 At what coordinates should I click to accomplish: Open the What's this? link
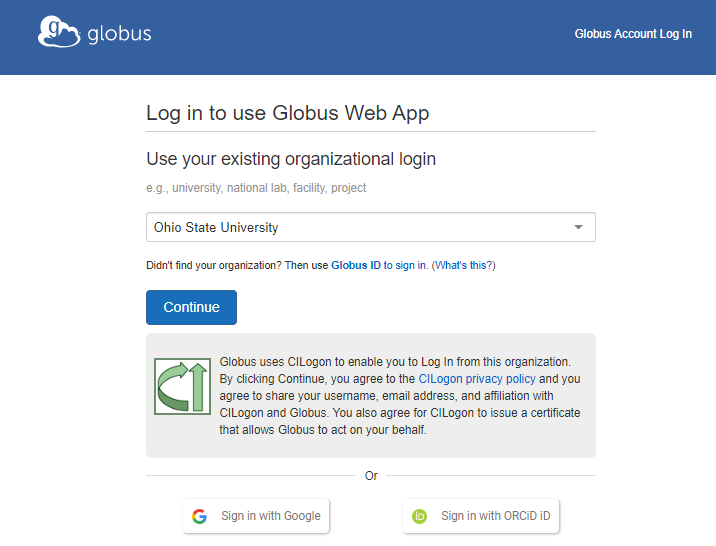click(x=463, y=265)
